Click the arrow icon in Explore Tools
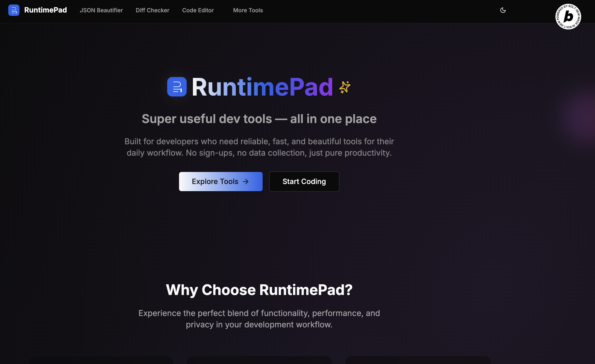The width and height of the screenshot is (595, 364). click(246, 182)
